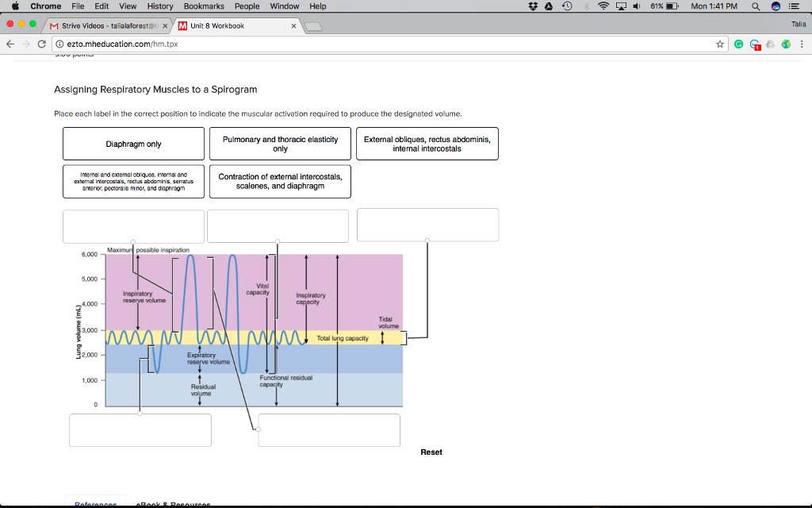Select the Diaphragm only label box
This screenshot has width=812, height=508.
click(x=133, y=144)
